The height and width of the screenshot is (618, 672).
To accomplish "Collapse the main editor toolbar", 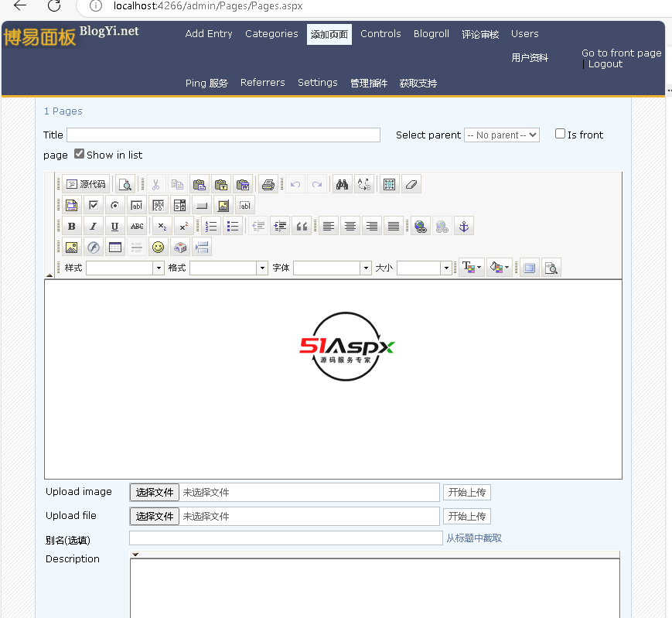I will coord(49,275).
